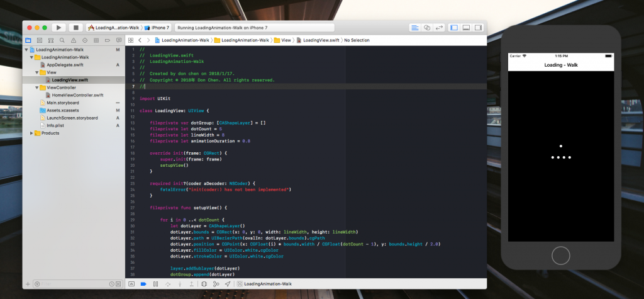Image resolution: width=644 pixels, height=299 pixels.
Task: Click the Step Into debug icon
Action: 179,284
